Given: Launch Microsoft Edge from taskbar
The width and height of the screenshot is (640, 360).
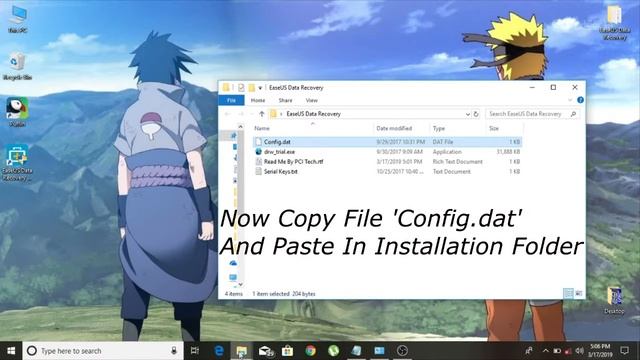Looking at the screenshot, I should coord(219,351).
